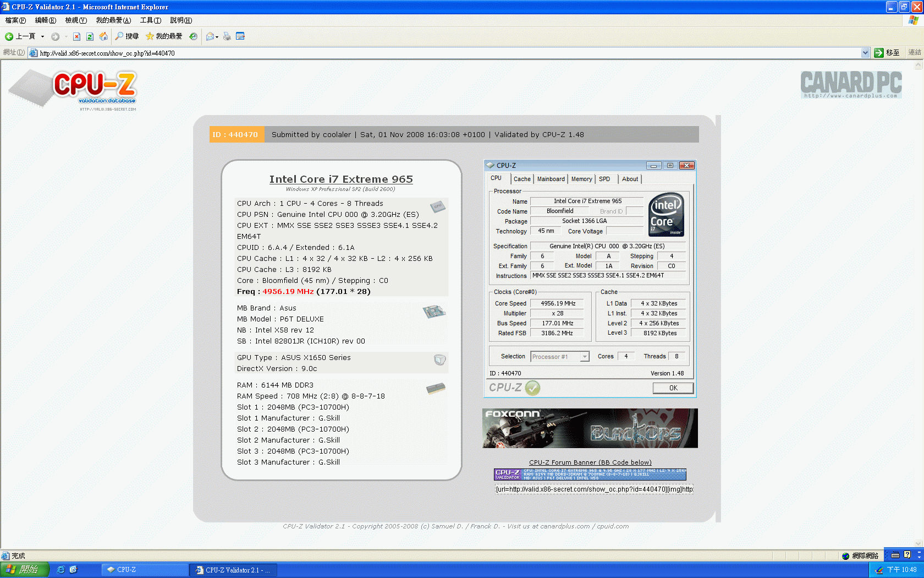Image resolution: width=924 pixels, height=578 pixels.
Task: Click the CPU-Z Validator forum banner image
Action: pos(590,475)
